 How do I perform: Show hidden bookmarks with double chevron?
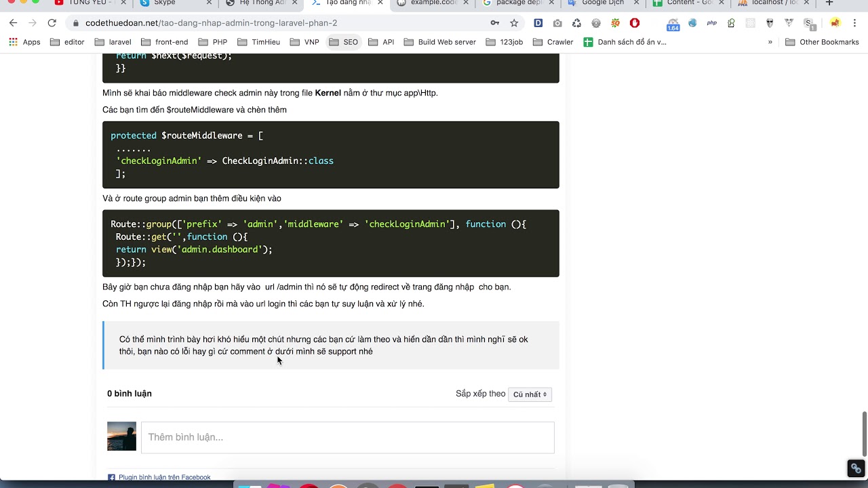pyautogui.click(x=770, y=42)
